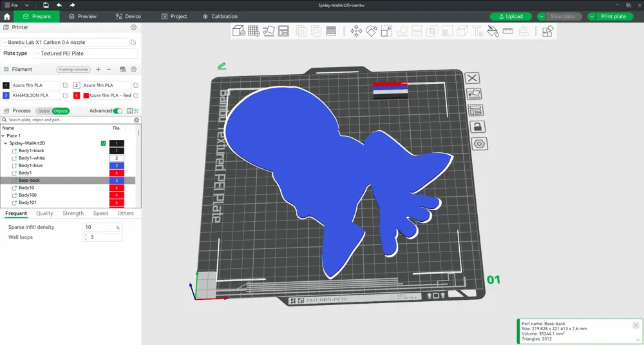
Task: Click the Undo arrow in title bar
Action: point(59,5)
